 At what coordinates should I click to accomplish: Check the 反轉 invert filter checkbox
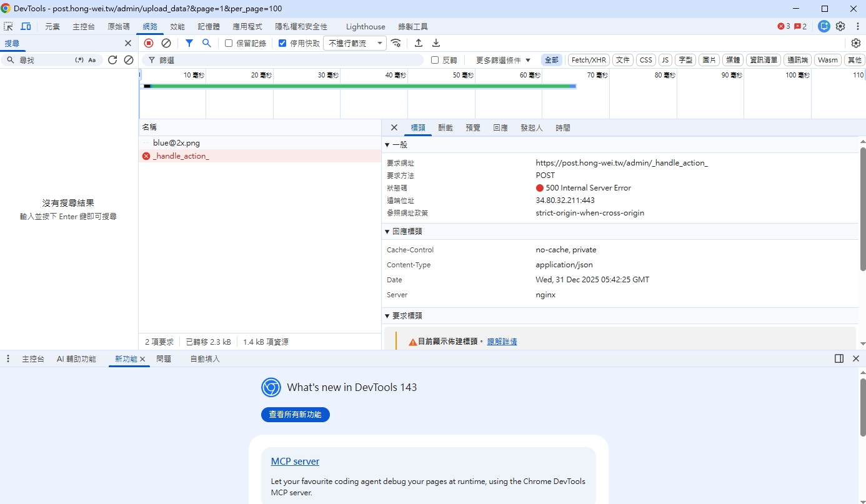(x=435, y=60)
